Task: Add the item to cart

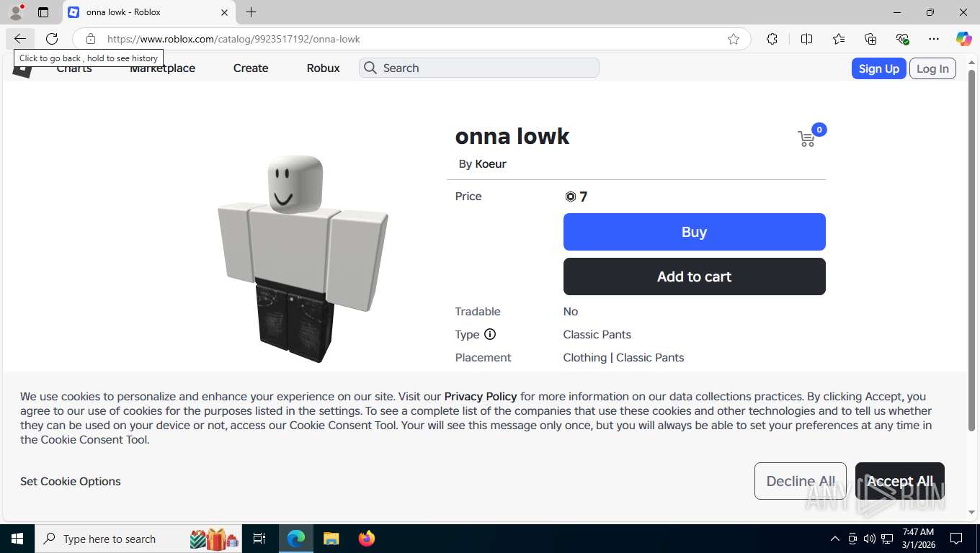Action: pos(694,276)
